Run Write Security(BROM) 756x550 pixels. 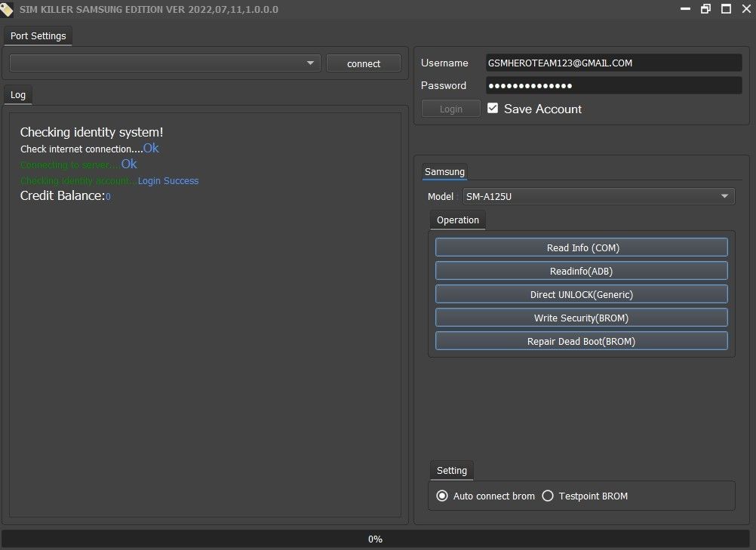[582, 318]
